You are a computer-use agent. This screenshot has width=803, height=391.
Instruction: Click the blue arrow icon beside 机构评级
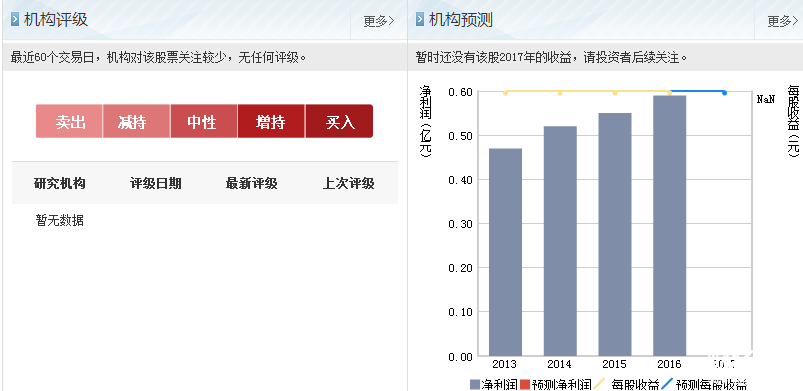[x=15, y=20]
